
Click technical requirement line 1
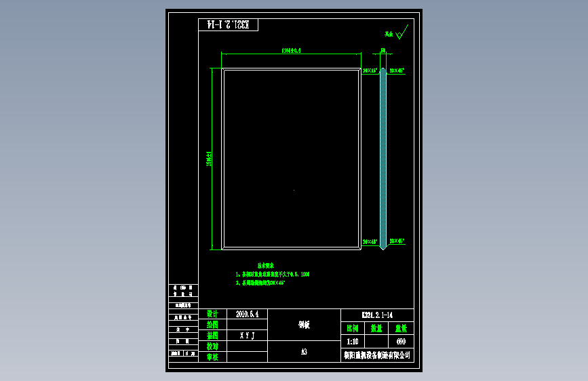[273, 274]
